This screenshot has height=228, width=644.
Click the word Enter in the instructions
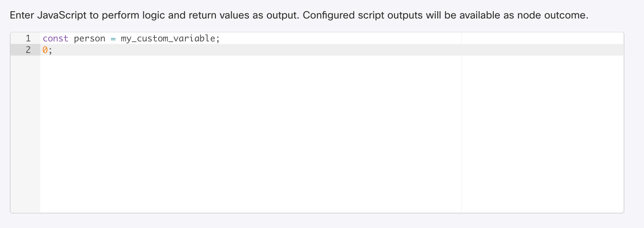[22, 15]
